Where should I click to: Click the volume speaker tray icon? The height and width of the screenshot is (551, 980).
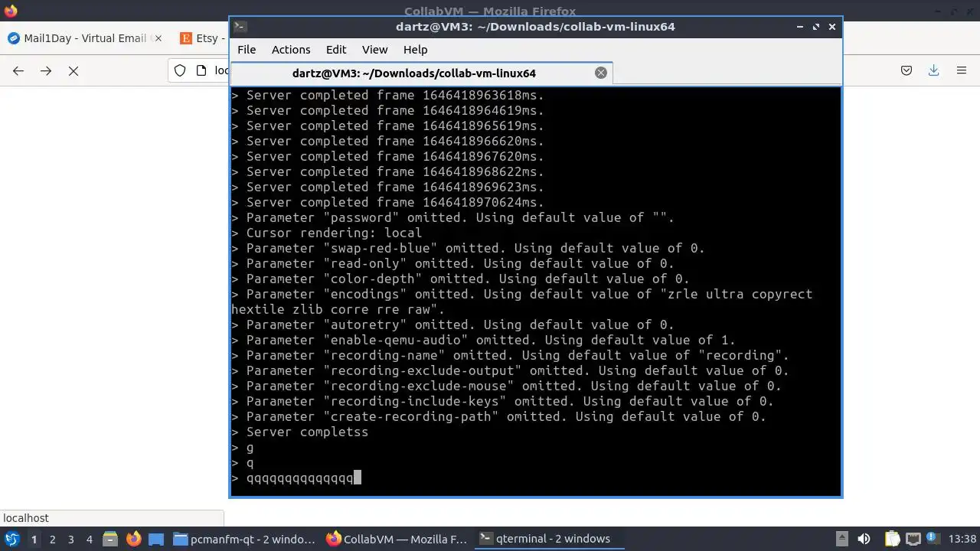864,539
